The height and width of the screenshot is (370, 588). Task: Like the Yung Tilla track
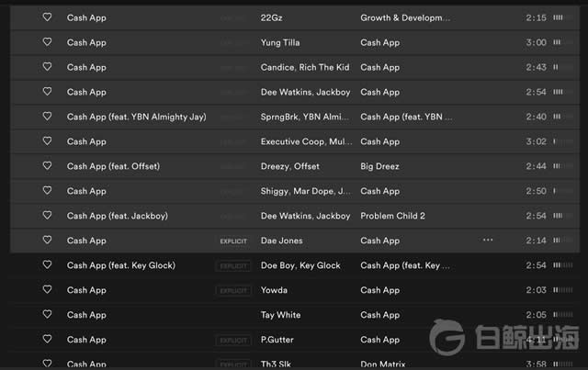pos(47,42)
